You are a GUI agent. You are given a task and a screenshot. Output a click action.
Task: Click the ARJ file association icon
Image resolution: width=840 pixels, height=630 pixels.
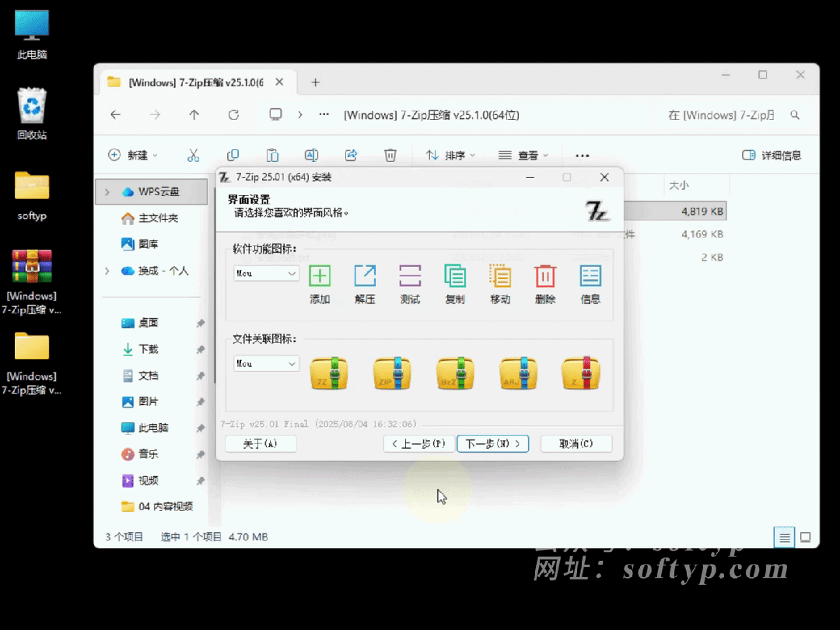[x=518, y=373]
